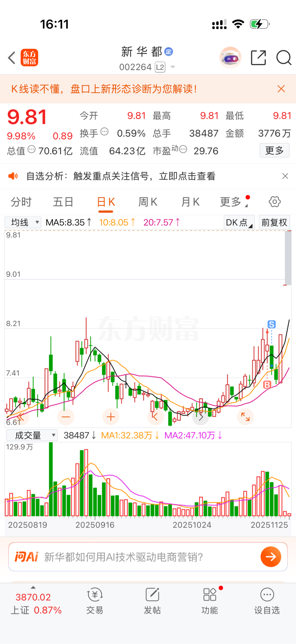Open the 均线 indicator dropdown

[x=23, y=223]
